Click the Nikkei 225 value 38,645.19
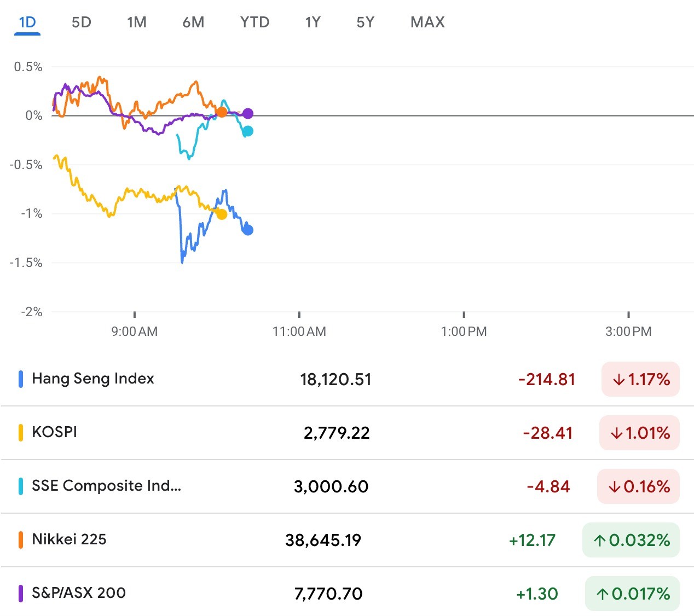The height and width of the screenshot is (616, 694). coord(323,540)
